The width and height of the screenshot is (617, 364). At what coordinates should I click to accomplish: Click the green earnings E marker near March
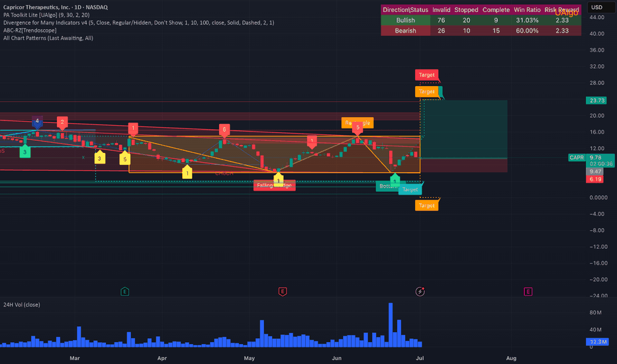click(124, 292)
